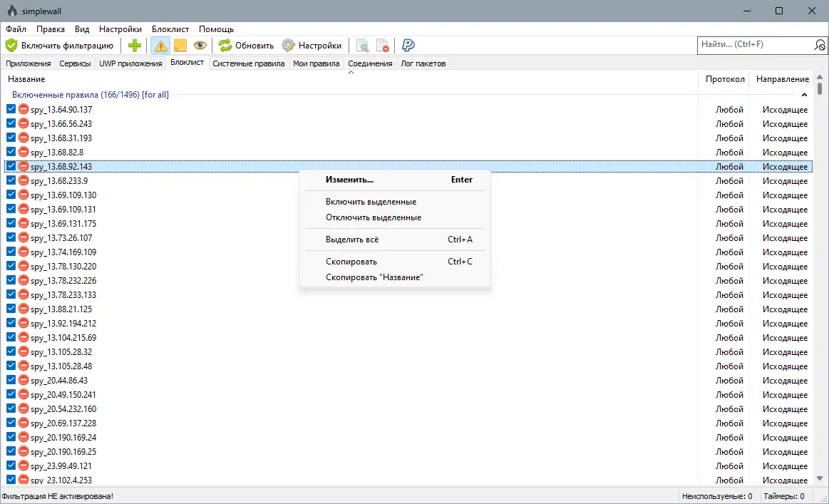Toggle checkbox for spy_13.92.194.212

11,323
